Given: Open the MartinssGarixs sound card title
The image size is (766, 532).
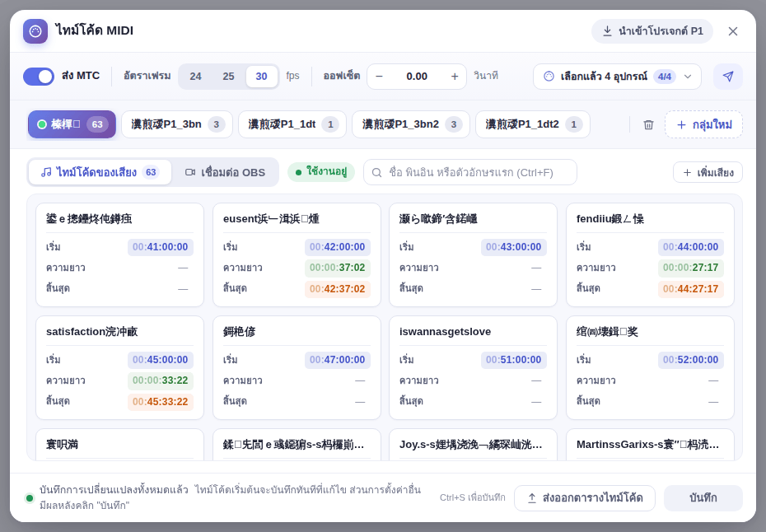Looking at the screenshot, I should (647, 445).
